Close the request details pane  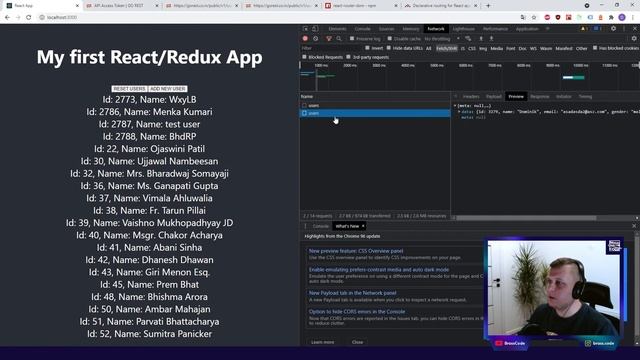point(456,96)
